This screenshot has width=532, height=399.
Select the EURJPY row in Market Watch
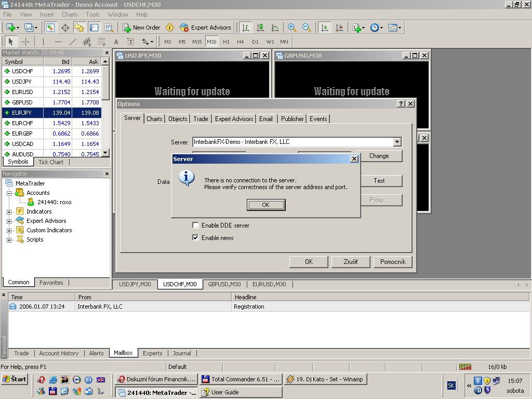pyautogui.click(x=52, y=113)
